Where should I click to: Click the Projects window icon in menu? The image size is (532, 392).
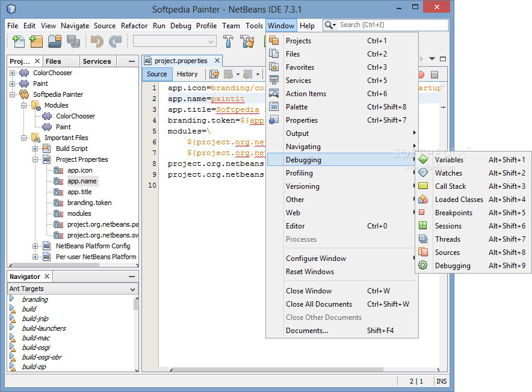[x=274, y=40]
